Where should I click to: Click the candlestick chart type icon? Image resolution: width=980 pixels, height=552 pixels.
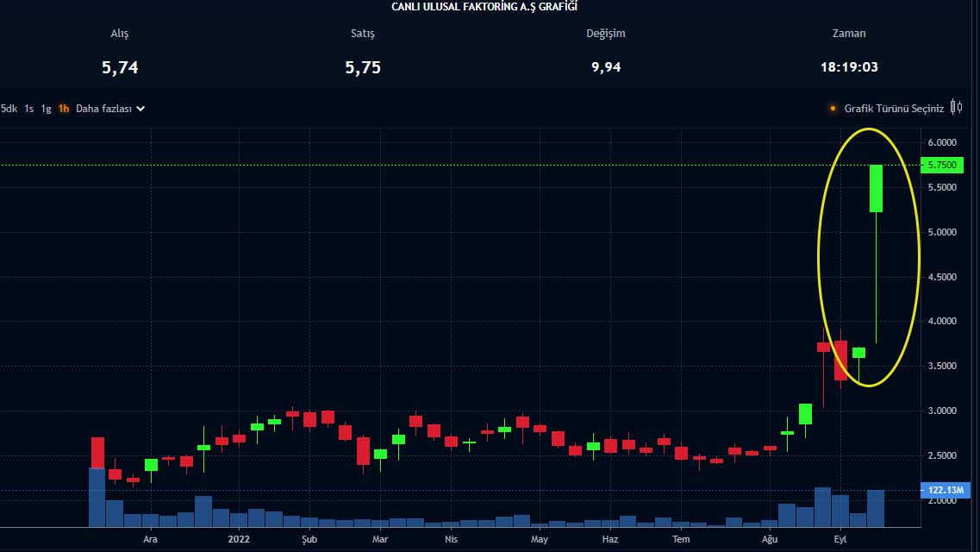956,108
